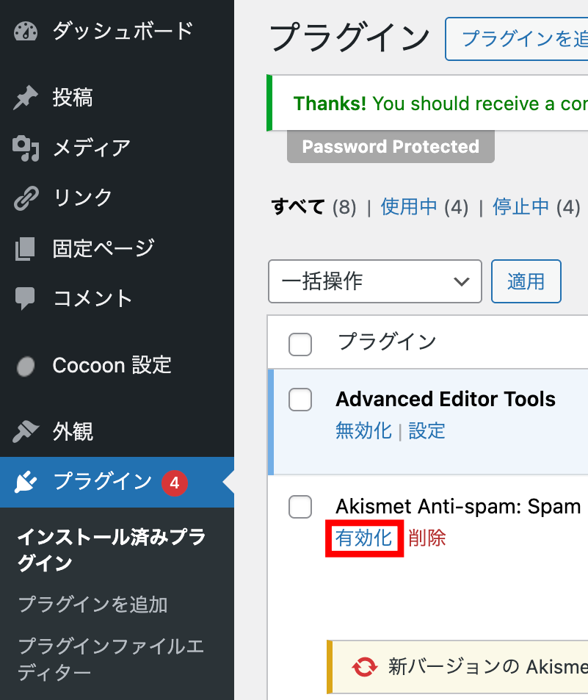Click the Cocoon 設定 circle icon

point(25,366)
